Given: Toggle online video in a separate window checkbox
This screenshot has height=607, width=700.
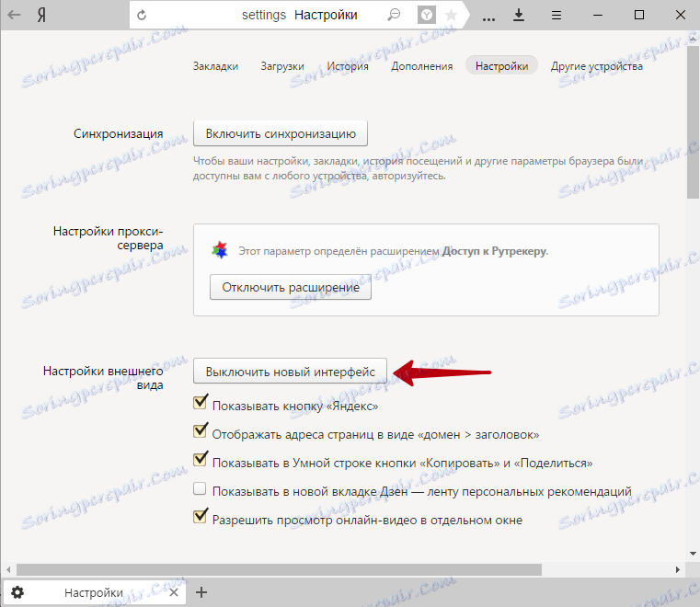Looking at the screenshot, I should point(200,517).
